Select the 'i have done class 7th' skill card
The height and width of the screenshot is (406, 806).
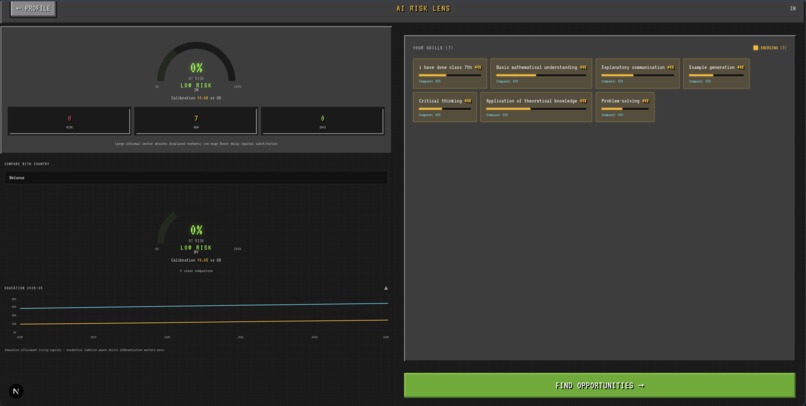(450, 73)
